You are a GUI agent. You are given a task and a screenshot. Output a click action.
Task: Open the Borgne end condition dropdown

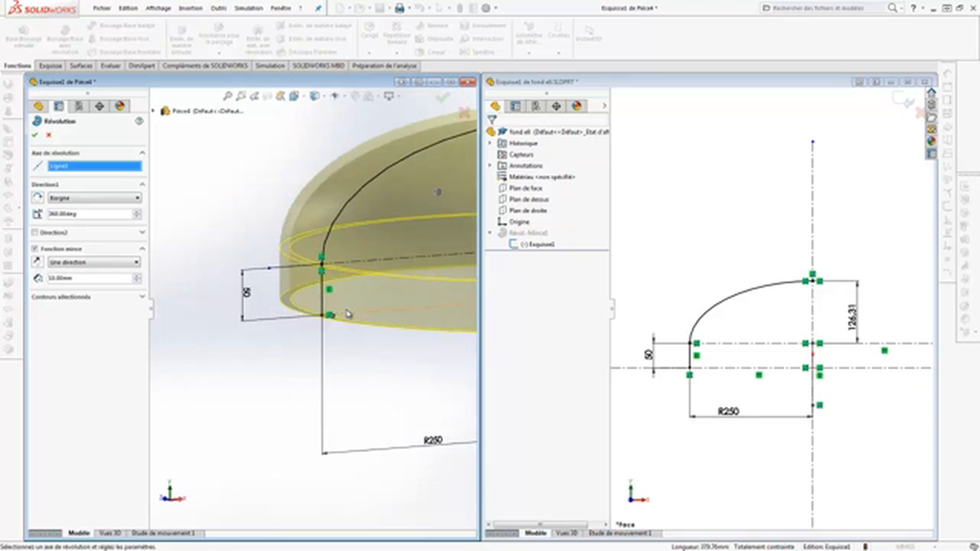[x=94, y=198]
